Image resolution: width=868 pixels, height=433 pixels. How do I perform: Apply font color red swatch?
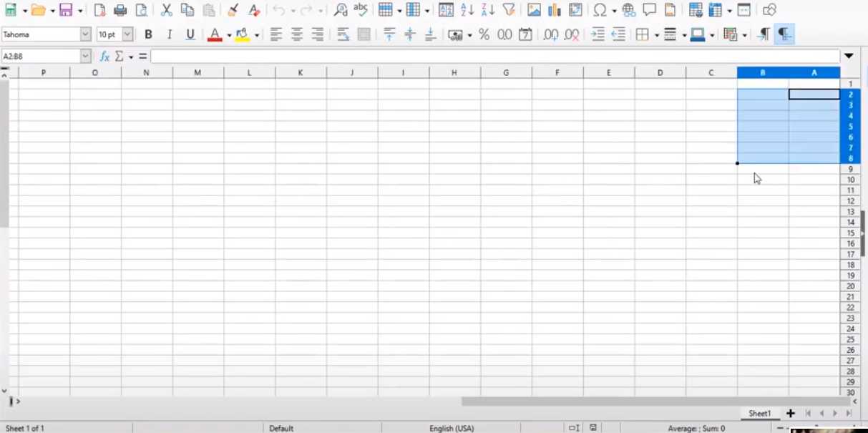pos(214,34)
